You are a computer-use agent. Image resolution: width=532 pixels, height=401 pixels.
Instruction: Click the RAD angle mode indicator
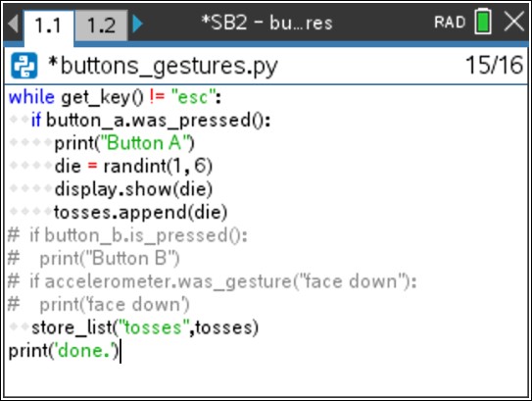pyautogui.click(x=450, y=23)
